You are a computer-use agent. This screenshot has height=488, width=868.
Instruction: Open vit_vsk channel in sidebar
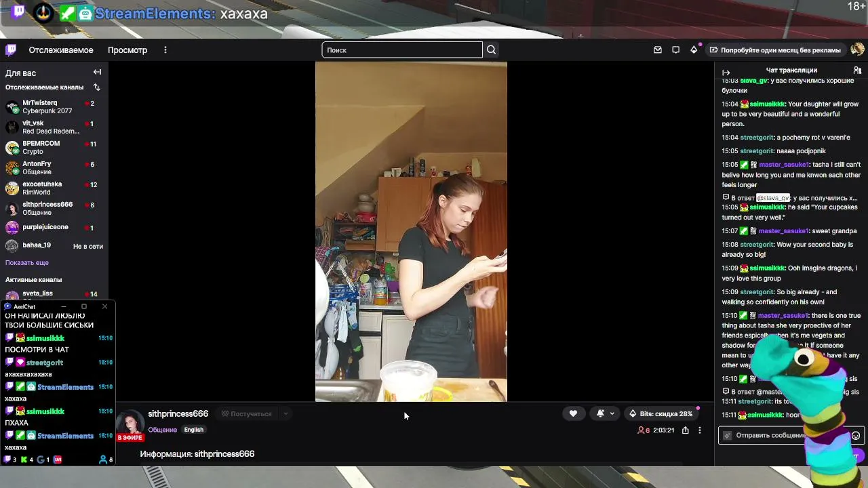coord(54,127)
